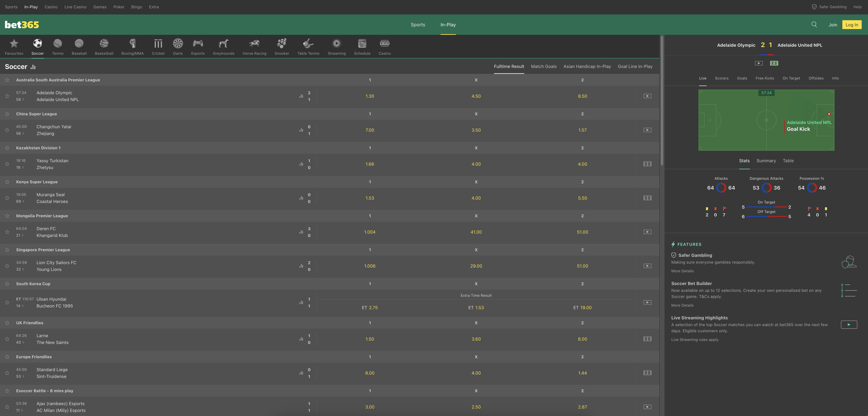The height and width of the screenshot is (416, 868).
Task: Select the Greyhounds icon
Action: tap(223, 47)
